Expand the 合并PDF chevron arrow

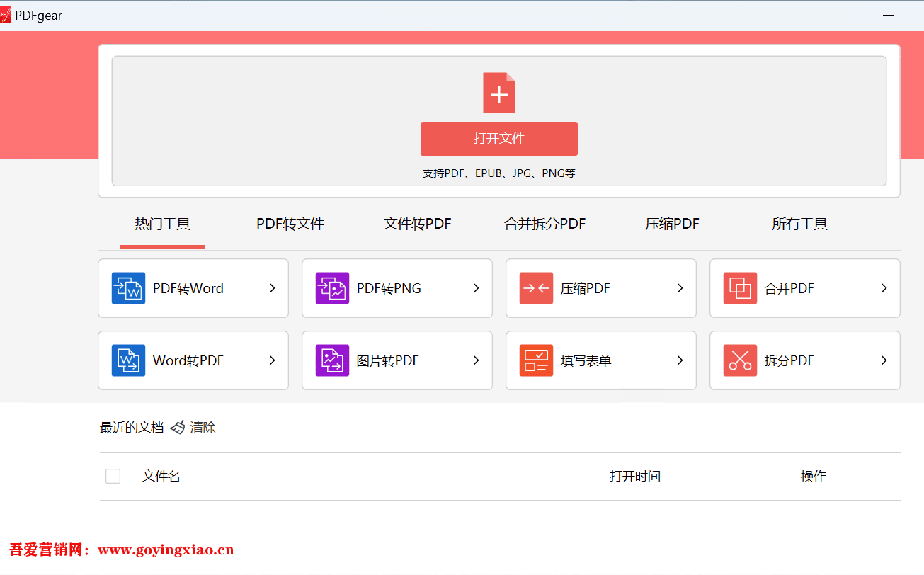pyautogui.click(x=884, y=288)
